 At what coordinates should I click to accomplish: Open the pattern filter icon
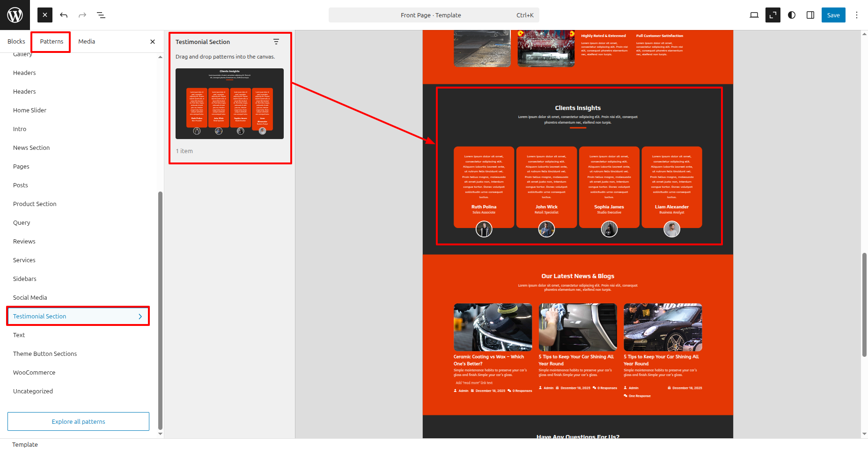pos(276,42)
